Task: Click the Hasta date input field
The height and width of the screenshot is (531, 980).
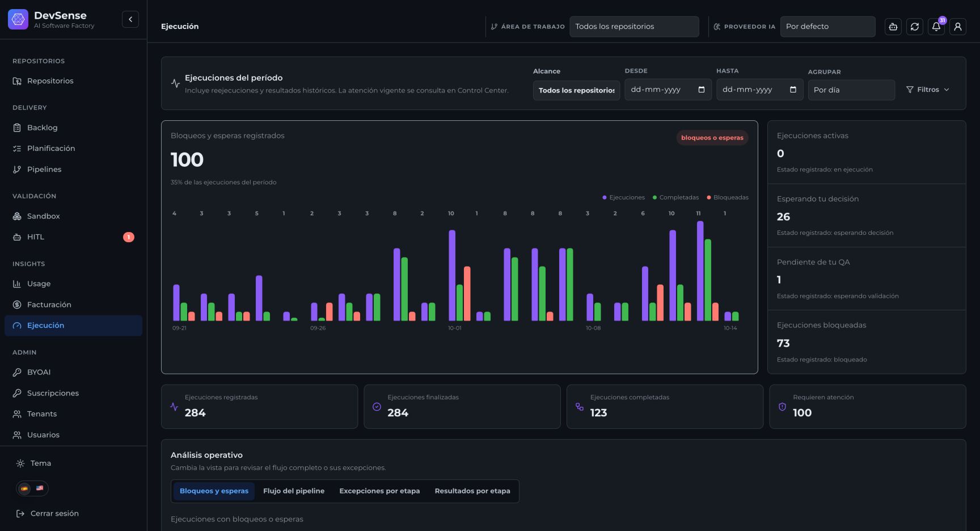Action: pos(760,90)
